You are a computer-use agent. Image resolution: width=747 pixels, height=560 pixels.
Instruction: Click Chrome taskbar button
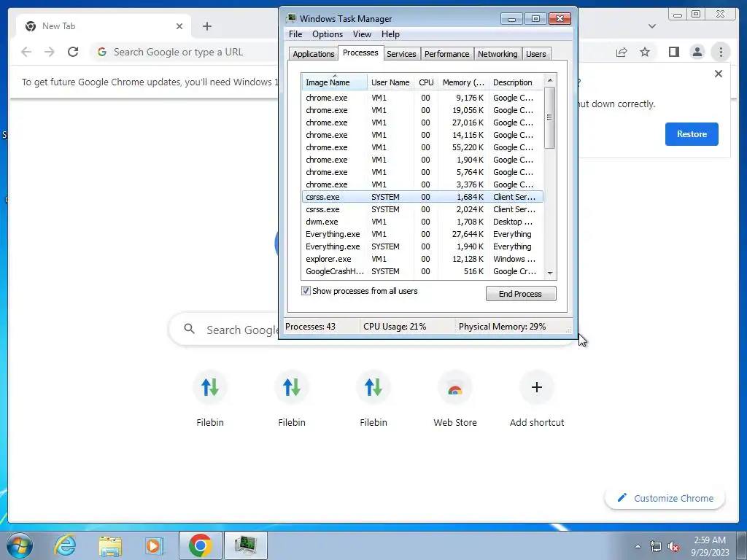[200, 545]
